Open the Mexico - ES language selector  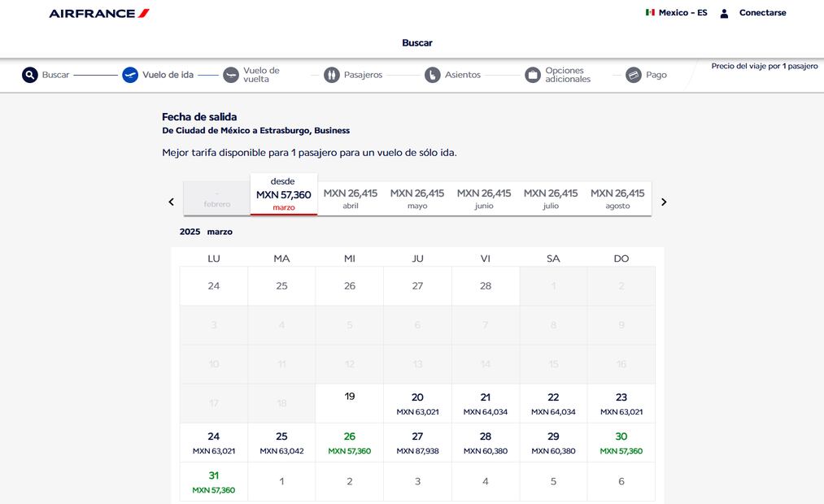(676, 13)
